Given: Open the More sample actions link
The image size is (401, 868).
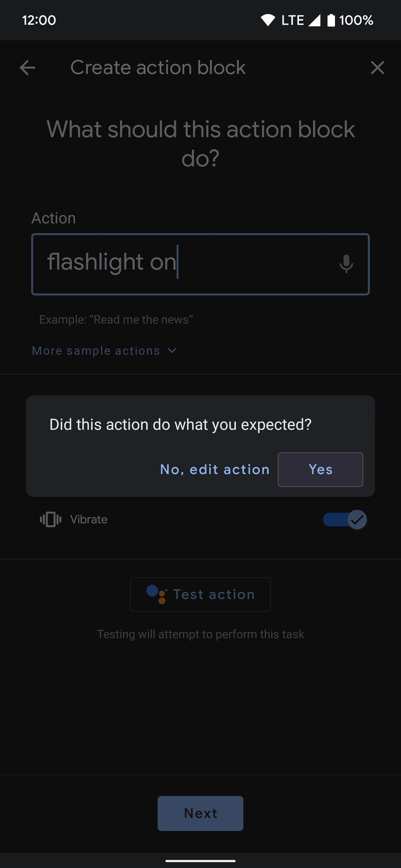Looking at the screenshot, I should tap(96, 351).
